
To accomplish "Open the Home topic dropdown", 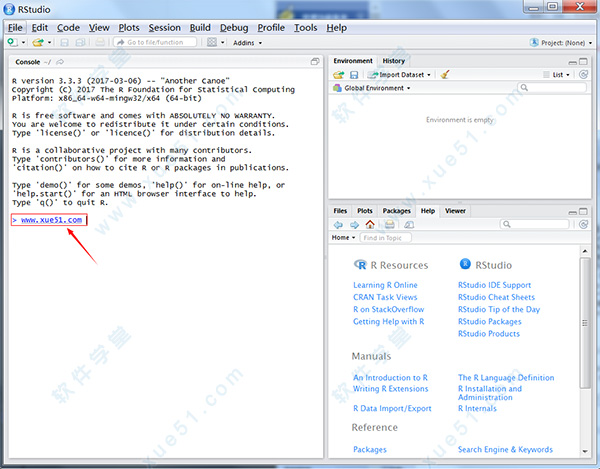I will pyautogui.click(x=343, y=238).
